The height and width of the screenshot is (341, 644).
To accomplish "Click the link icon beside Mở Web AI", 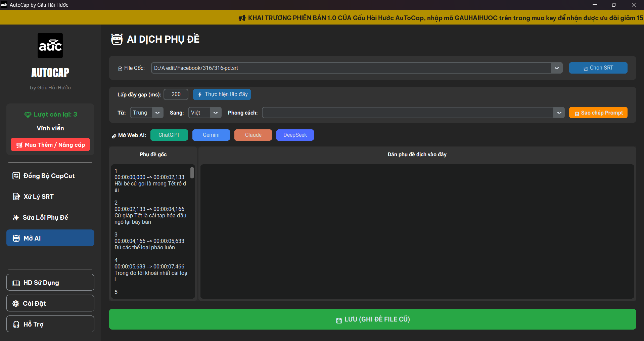I will point(114,136).
